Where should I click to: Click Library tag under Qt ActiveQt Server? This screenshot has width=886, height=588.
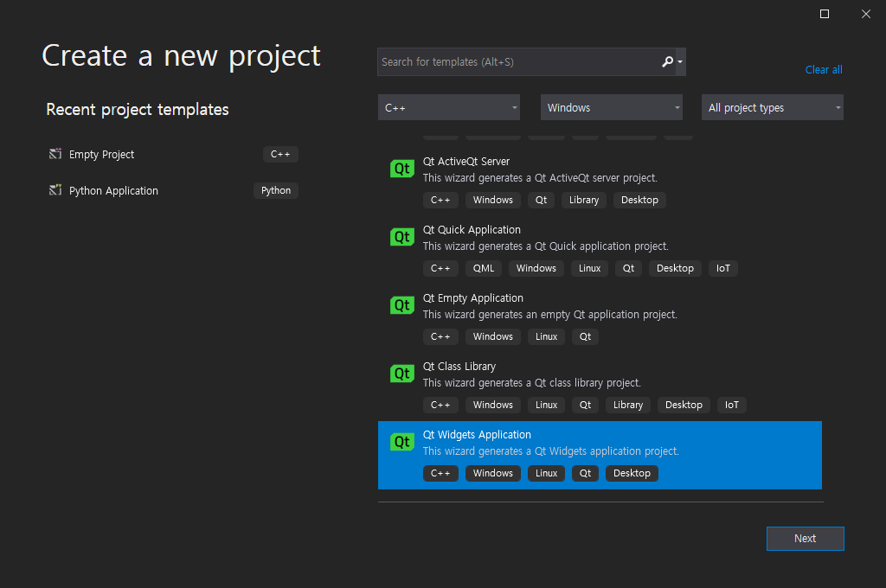[584, 200]
